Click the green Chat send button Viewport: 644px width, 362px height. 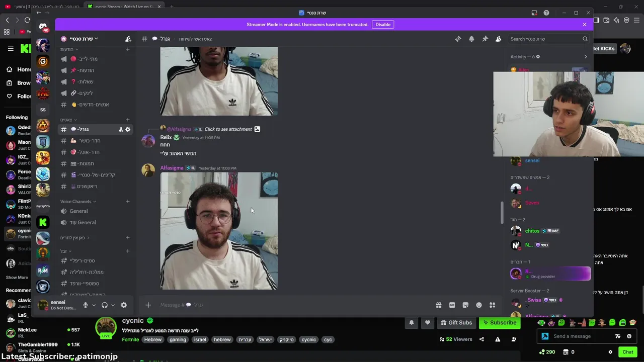click(627, 352)
